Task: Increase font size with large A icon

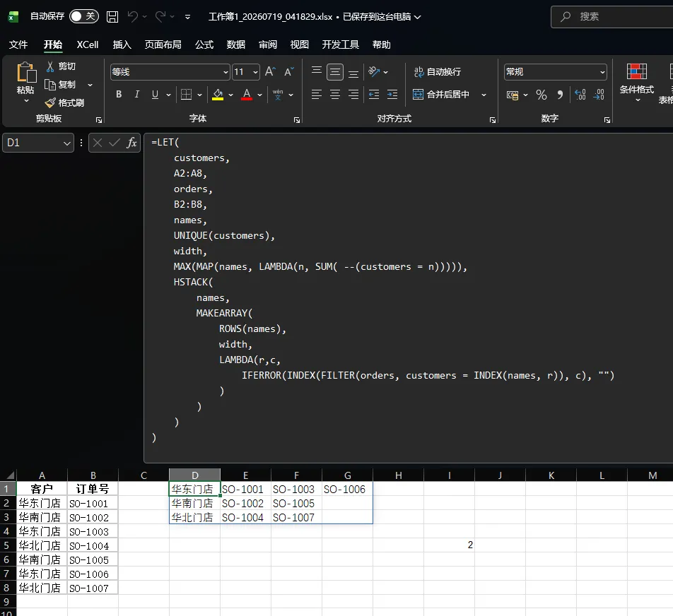Action: pyautogui.click(x=270, y=71)
